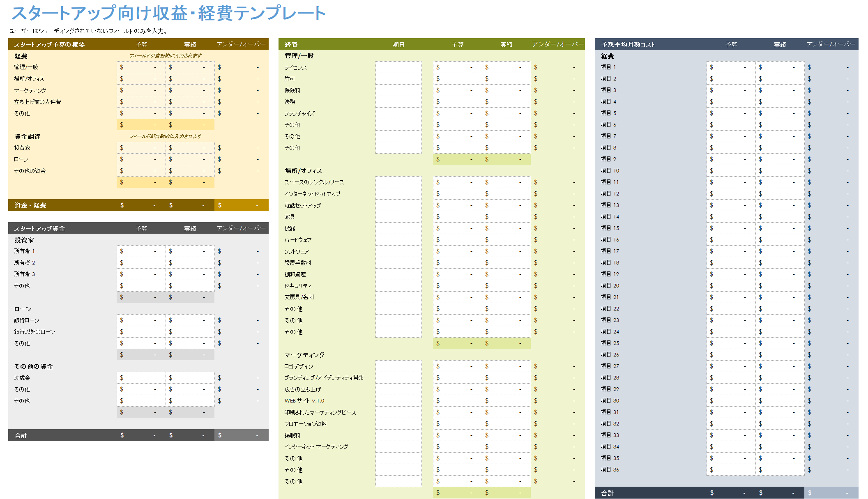This screenshot has height=499, width=868.
Task: Click the 予算 cell for 項目 28
Action: (731, 378)
